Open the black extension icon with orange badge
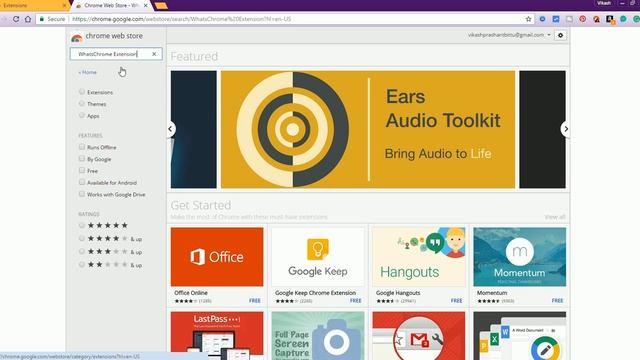The width and height of the screenshot is (640, 360). [610, 20]
